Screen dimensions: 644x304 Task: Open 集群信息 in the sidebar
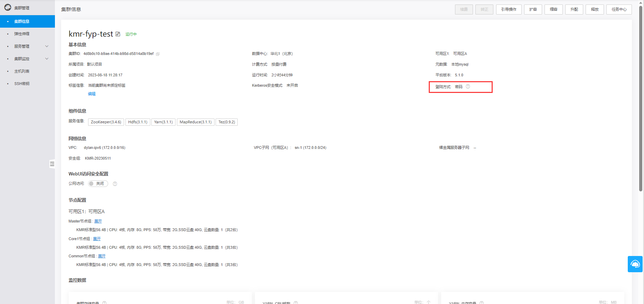(27, 21)
